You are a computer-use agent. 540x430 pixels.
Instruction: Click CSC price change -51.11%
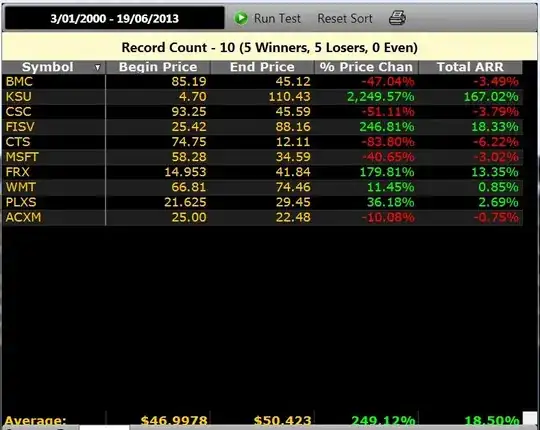(x=388, y=112)
